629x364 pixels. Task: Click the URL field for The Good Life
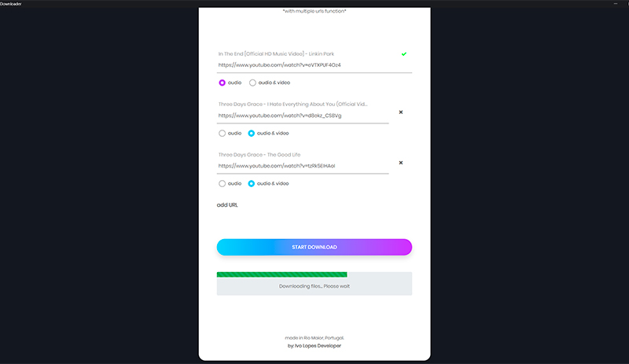click(x=303, y=166)
